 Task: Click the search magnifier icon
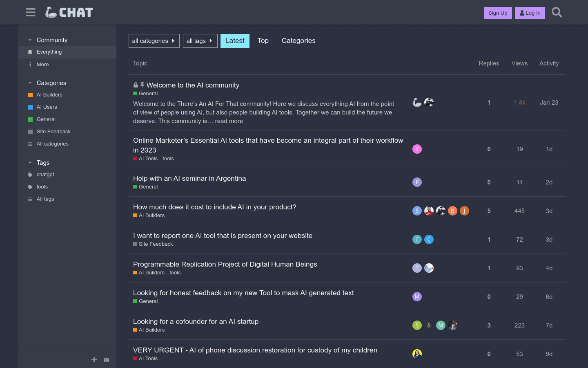pyautogui.click(x=557, y=12)
